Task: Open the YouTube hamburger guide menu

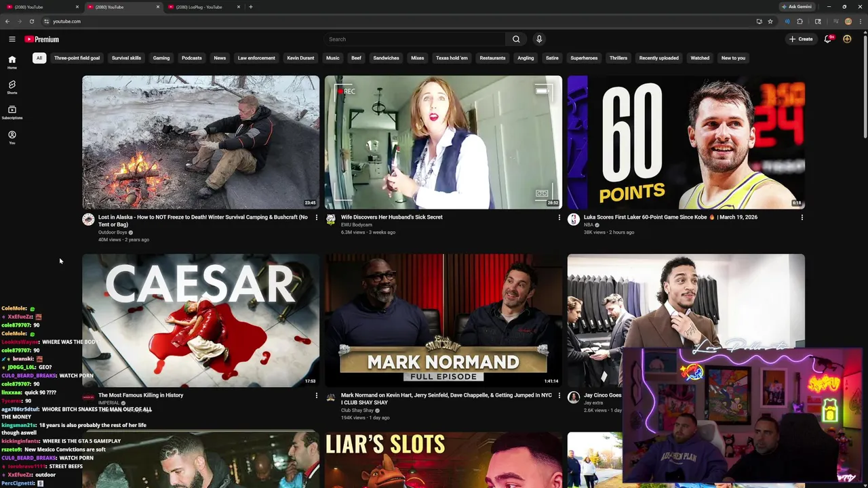Action: 12,39
